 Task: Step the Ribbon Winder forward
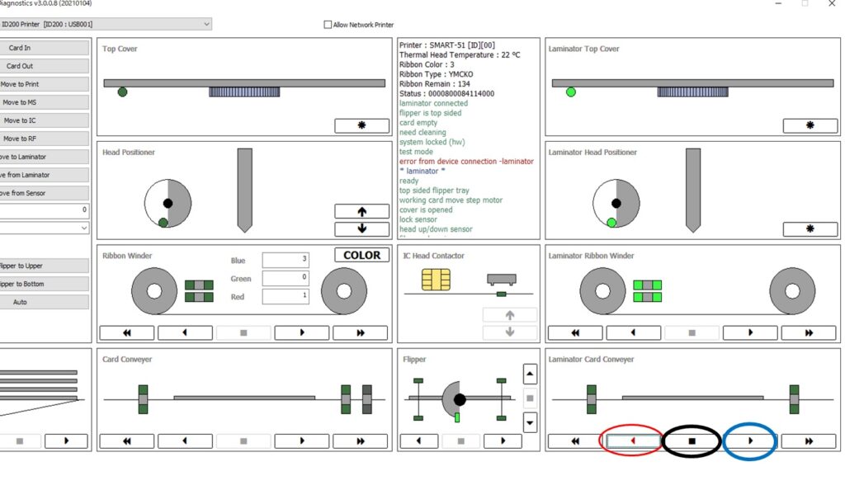(302, 332)
